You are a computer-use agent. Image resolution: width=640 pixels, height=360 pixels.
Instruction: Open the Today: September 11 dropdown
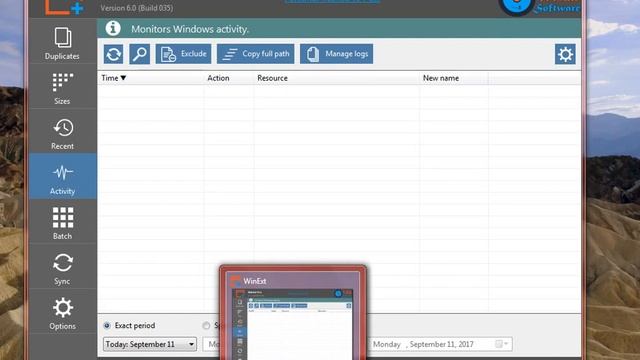point(150,344)
